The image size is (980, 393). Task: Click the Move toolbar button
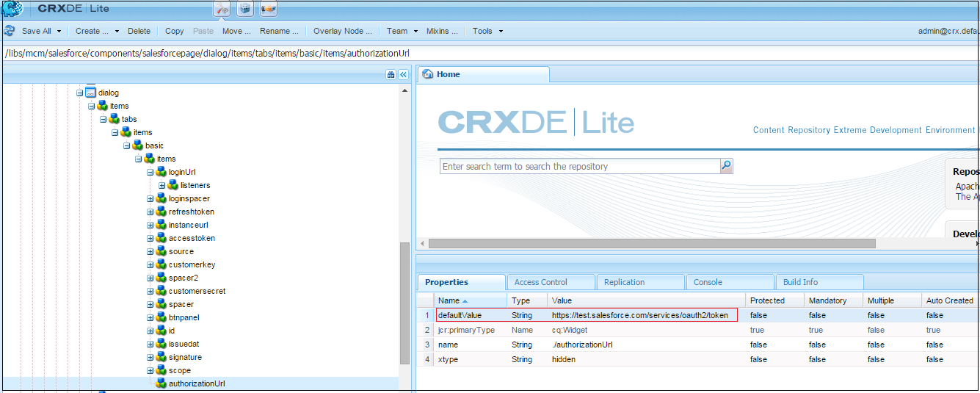tap(236, 31)
